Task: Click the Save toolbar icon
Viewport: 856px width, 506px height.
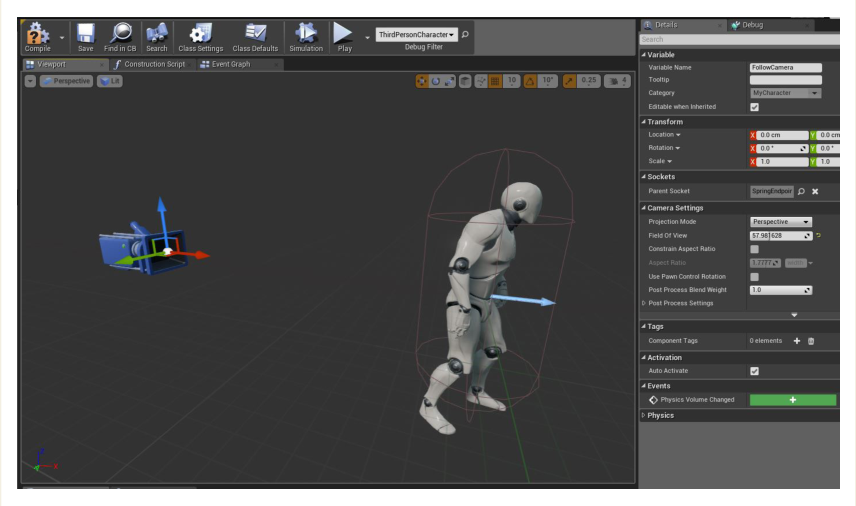Action: (85, 37)
